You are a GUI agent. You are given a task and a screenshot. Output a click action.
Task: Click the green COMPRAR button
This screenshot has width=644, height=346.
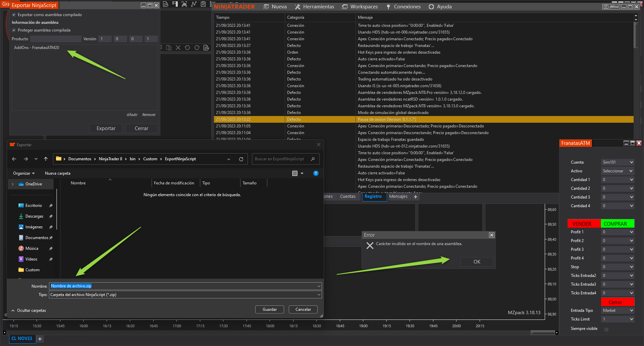pos(618,224)
